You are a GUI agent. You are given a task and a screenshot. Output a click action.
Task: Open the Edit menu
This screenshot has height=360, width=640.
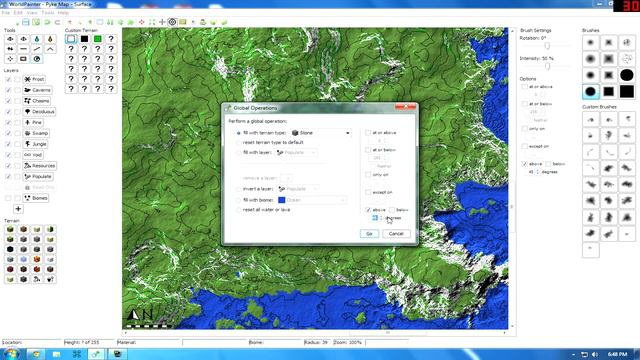pyautogui.click(x=18, y=13)
